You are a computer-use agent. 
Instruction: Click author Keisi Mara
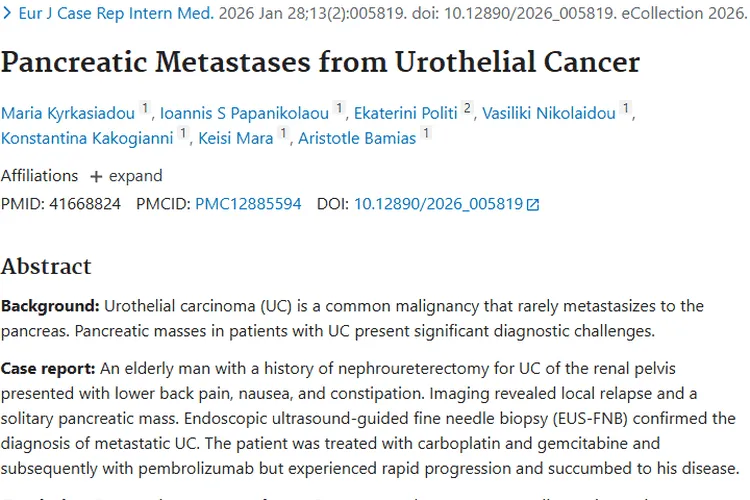tap(235, 138)
